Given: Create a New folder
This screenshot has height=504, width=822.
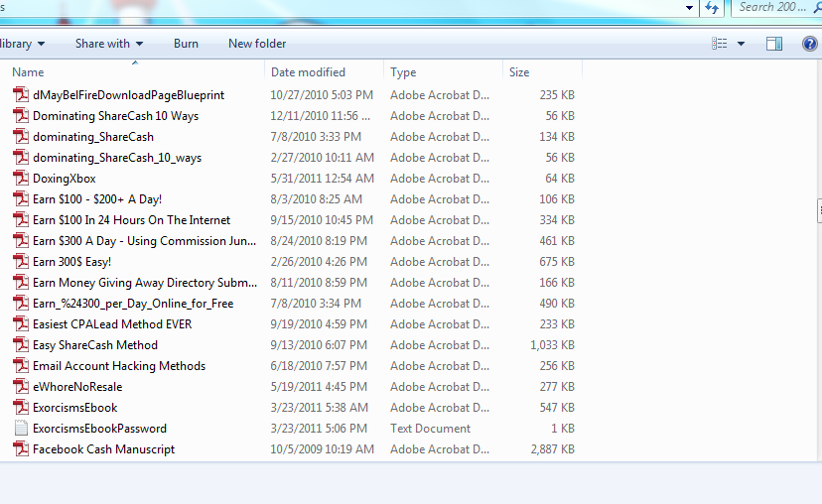Looking at the screenshot, I should coord(257,44).
